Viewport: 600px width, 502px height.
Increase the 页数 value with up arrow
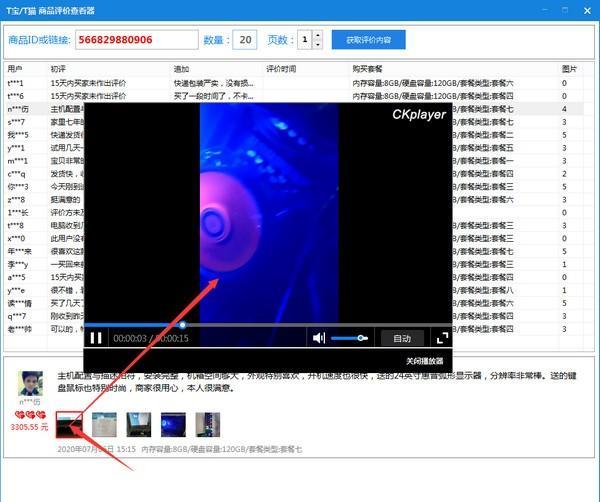pos(318,36)
